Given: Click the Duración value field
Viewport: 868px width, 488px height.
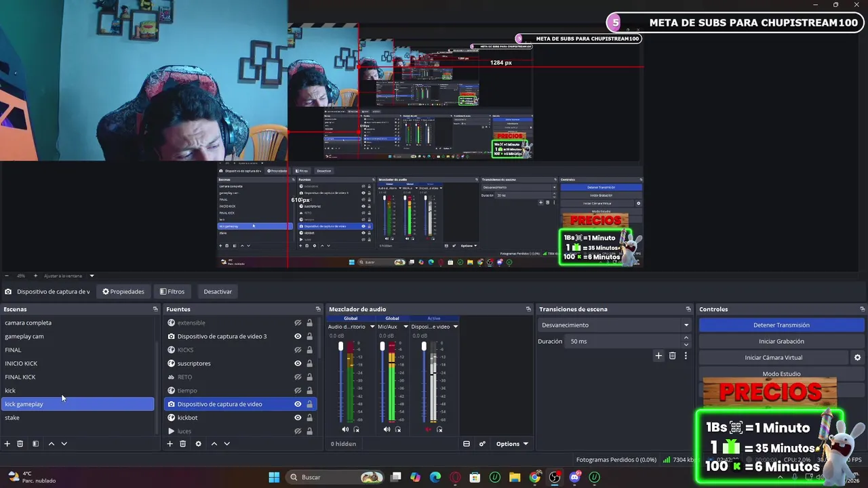Looking at the screenshot, I should pos(624,342).
